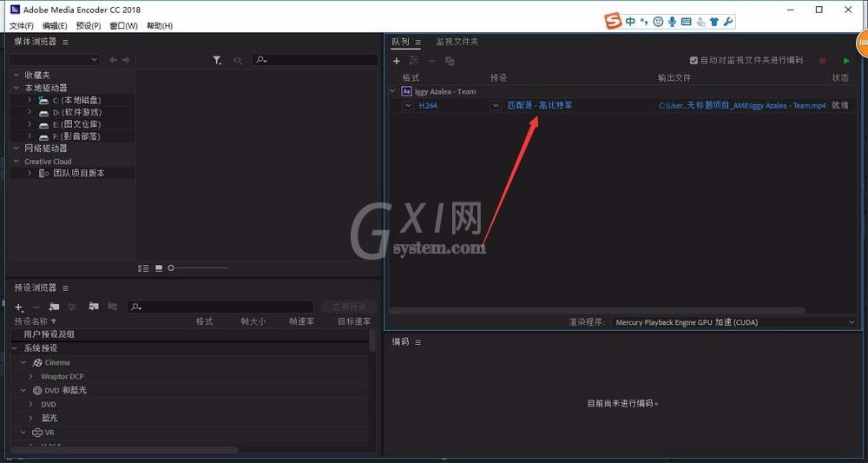Remove selected queue item with minus icon
The width and height of the screenshot is (868, 463).
click(x=431, y=61)
